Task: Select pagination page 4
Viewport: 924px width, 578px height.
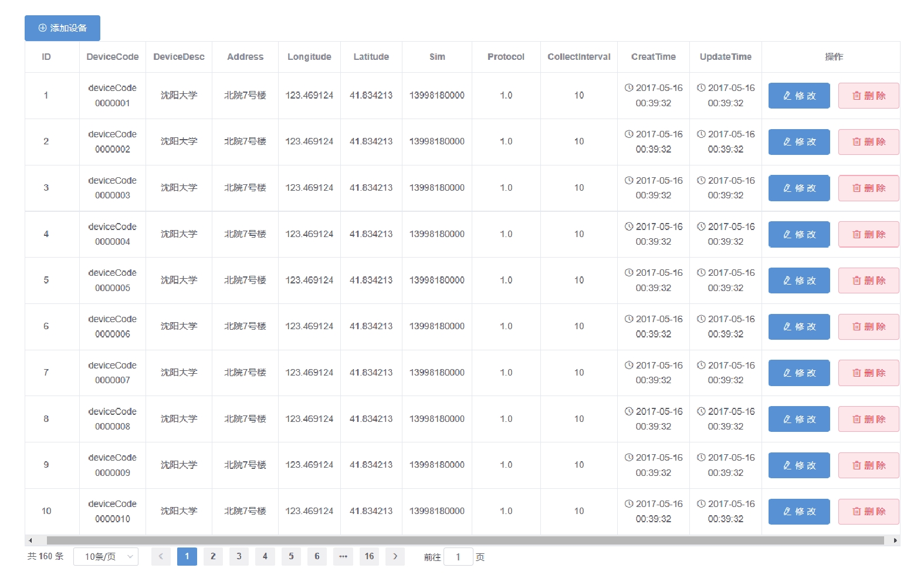Action: tap(265, 556)
